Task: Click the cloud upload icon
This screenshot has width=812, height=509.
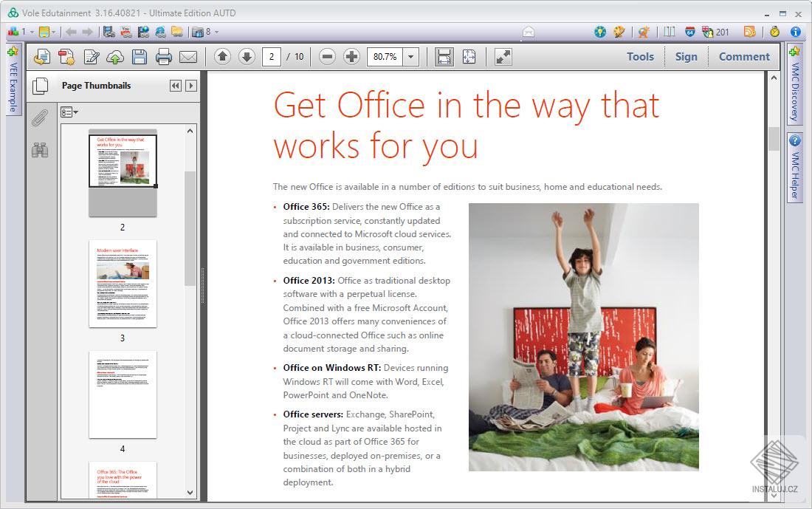Action: click(x=115, y=56)
